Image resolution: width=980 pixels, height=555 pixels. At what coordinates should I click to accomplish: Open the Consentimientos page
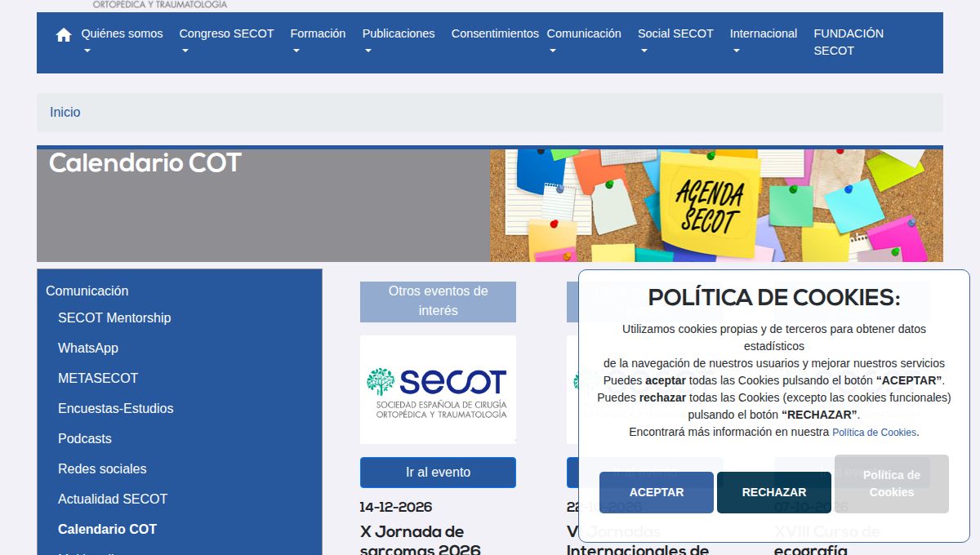point(495,33)
